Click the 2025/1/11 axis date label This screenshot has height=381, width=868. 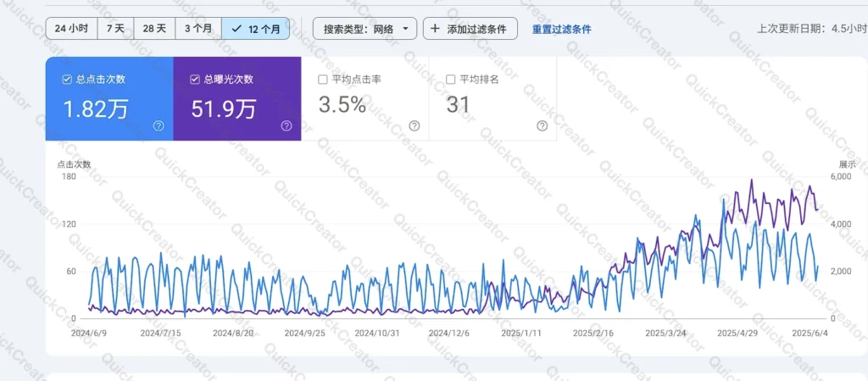tap(521, 334)
